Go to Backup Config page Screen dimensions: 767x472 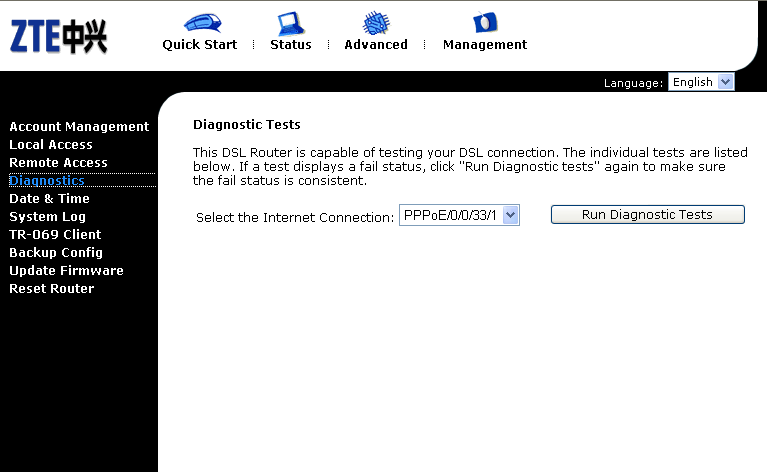[x=56, y=253]
